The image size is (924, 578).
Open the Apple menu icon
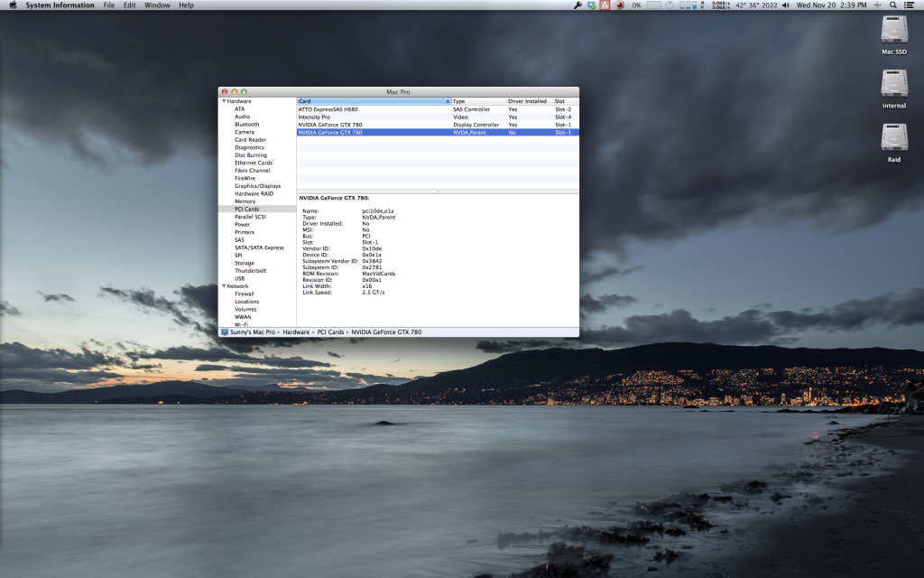pos(13,5)
